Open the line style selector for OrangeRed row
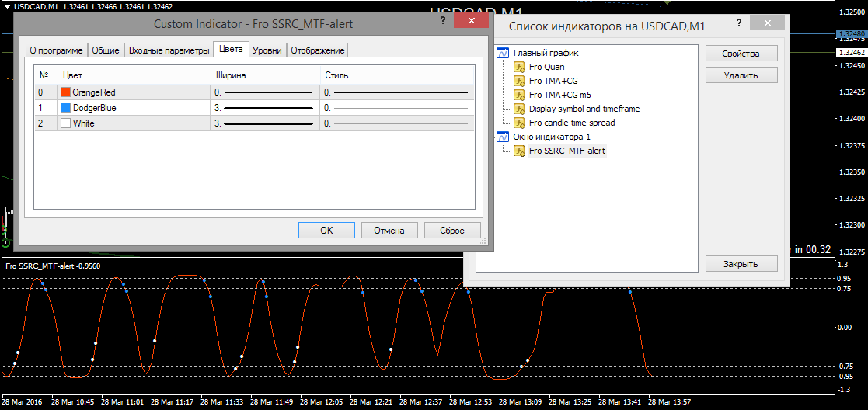Viewport: 868px width, 410px height. coord(397,92)
